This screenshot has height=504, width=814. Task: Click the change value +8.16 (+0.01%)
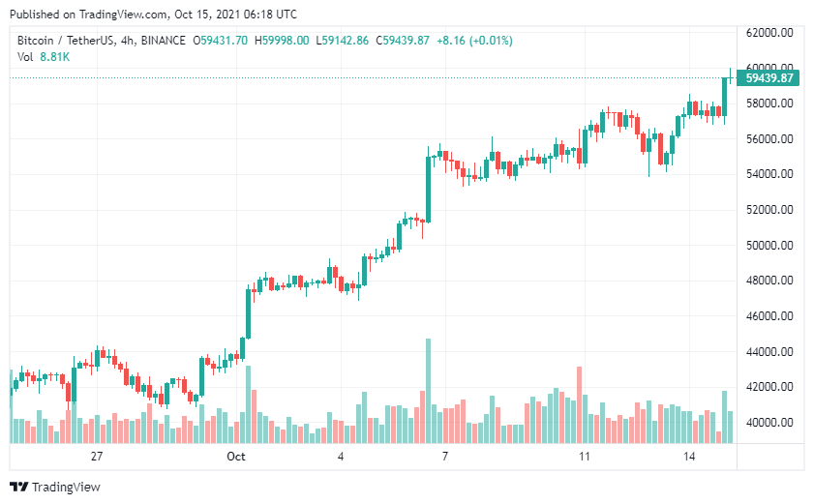[x=474, y=41]
